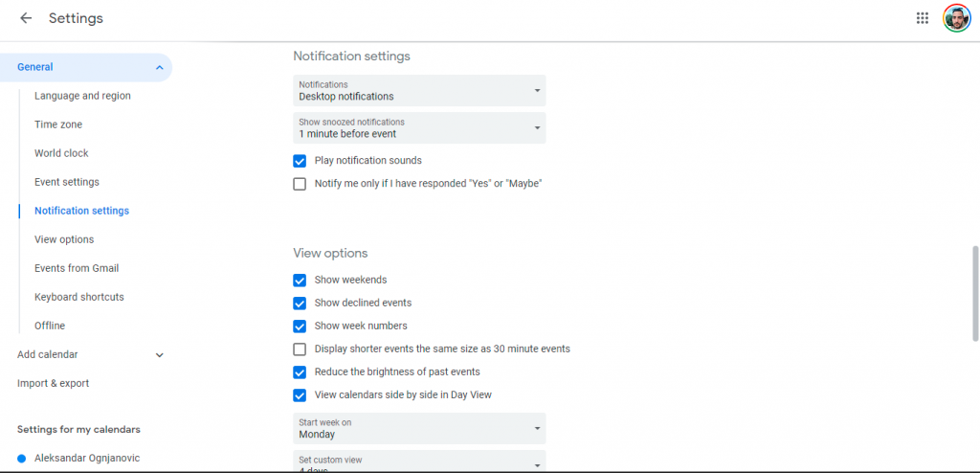Toggle Reduce the brightness of past events

tap(300, 372)
